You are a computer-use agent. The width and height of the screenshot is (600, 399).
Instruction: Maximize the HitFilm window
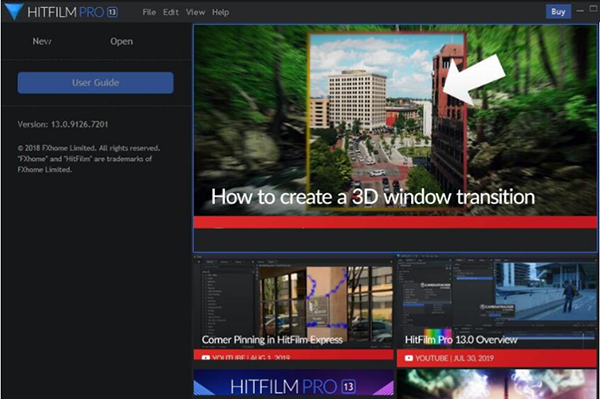[x=593, y=9]
